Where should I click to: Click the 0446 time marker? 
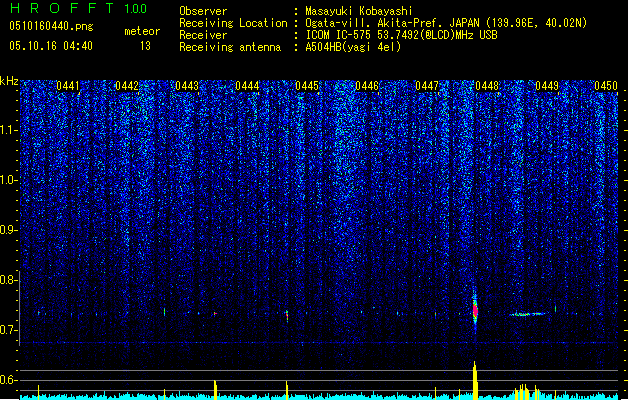point(367,86)
